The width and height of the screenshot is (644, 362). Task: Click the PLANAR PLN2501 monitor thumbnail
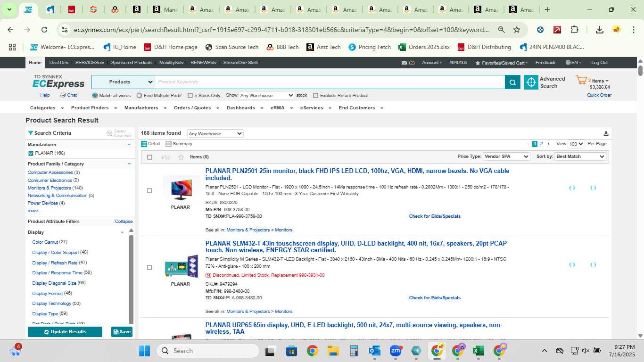(x=181, y=189)
